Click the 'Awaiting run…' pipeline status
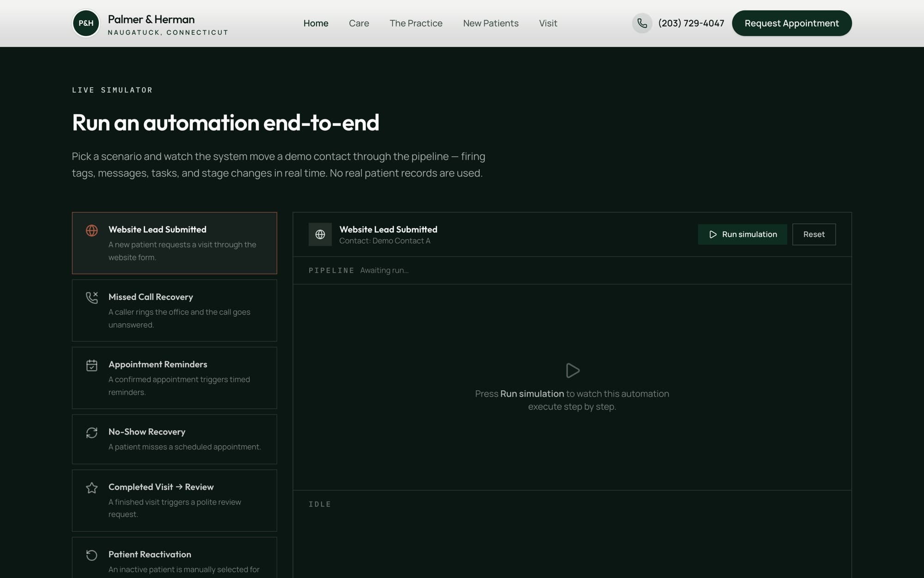 click(x=384, y=271)
